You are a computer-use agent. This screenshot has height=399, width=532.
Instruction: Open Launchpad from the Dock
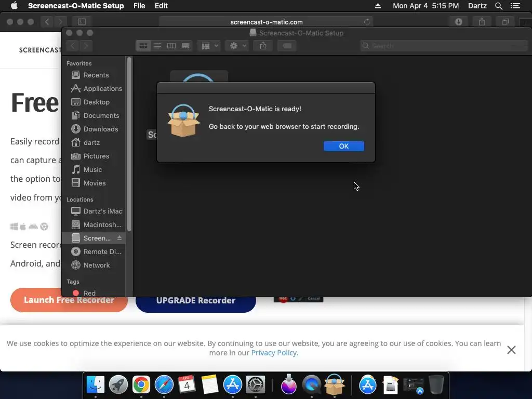click(x=118, y=385)
